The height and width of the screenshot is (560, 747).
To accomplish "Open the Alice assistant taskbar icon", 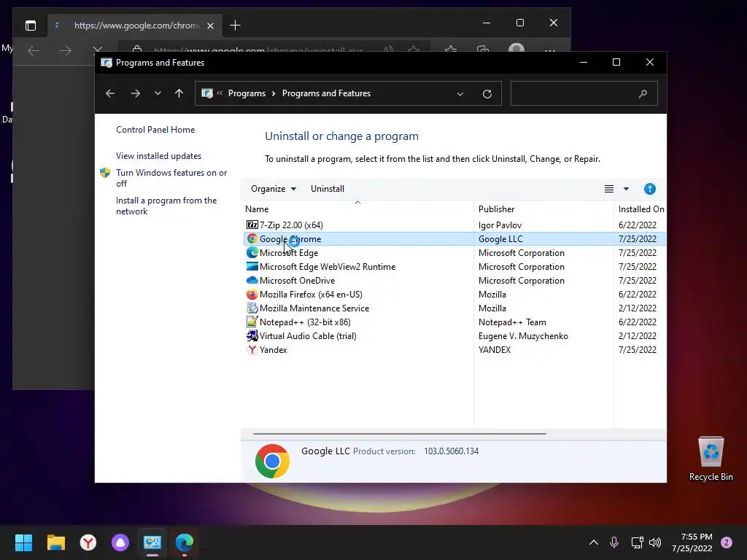I will tap(120, 542).
